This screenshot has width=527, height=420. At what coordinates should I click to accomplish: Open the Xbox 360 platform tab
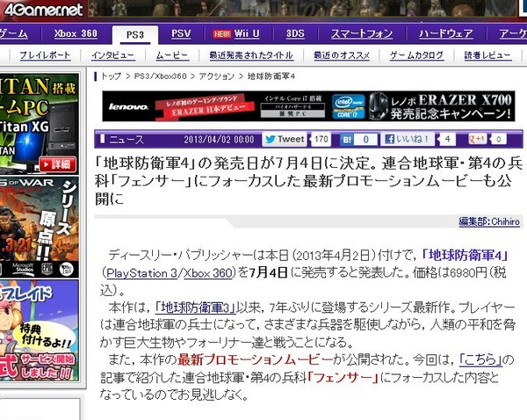coord(76,33)
